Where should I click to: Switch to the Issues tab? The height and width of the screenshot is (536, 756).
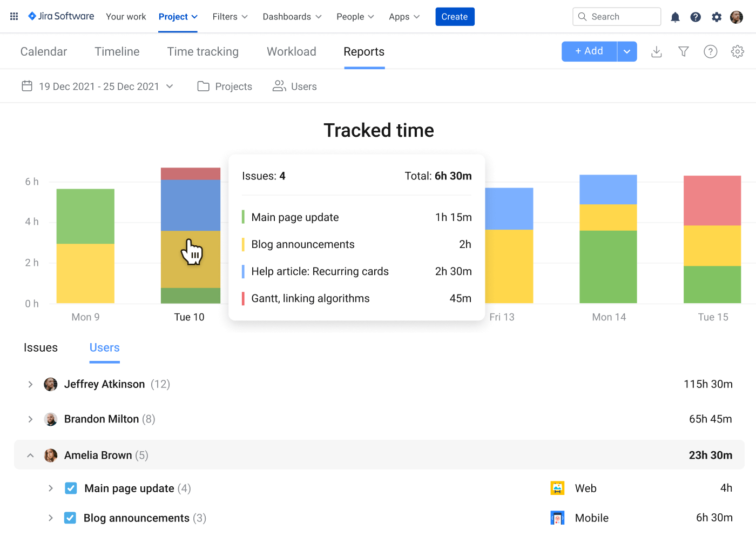click(x=40, y=348)
